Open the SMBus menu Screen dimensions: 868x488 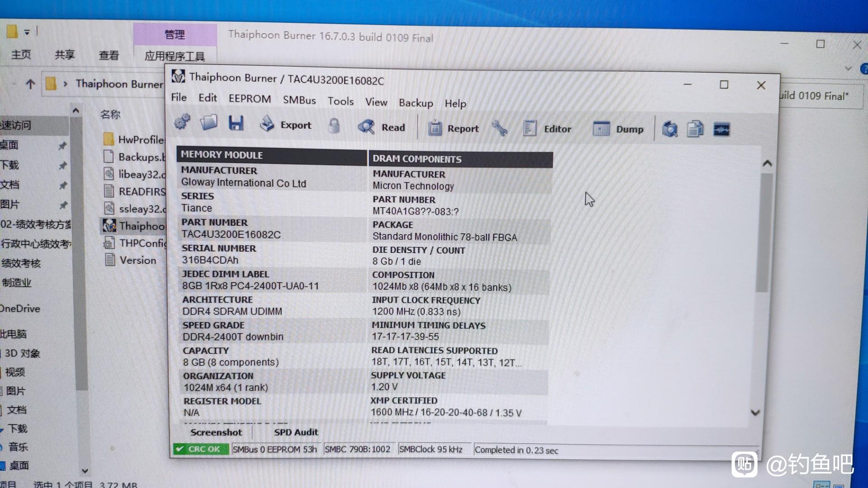[x=299, y=100]
